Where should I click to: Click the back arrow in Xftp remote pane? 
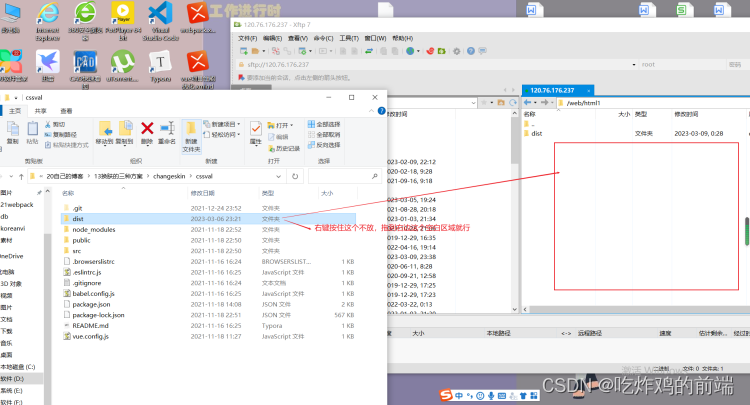point(527,102)
